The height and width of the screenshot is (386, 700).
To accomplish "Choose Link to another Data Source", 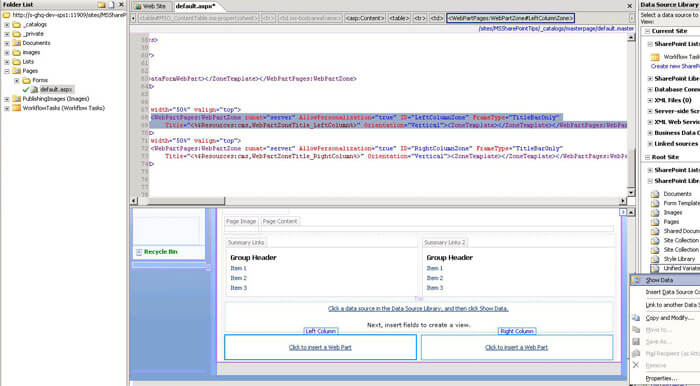I will [665, 305].
